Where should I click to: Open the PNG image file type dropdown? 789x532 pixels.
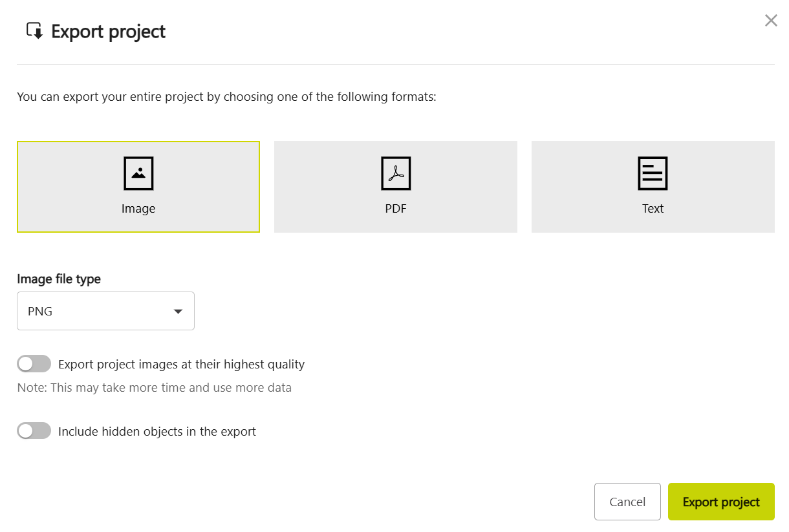tap(105, 312)
